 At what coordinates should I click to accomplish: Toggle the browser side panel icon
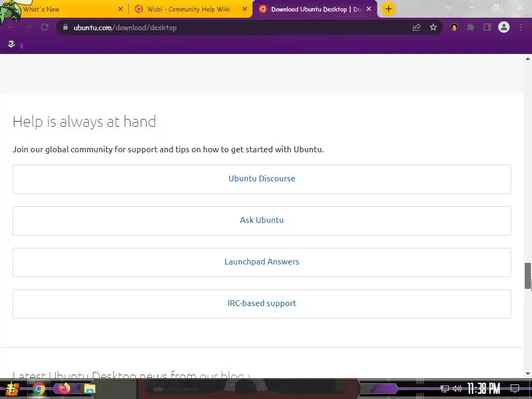point(487,28)
